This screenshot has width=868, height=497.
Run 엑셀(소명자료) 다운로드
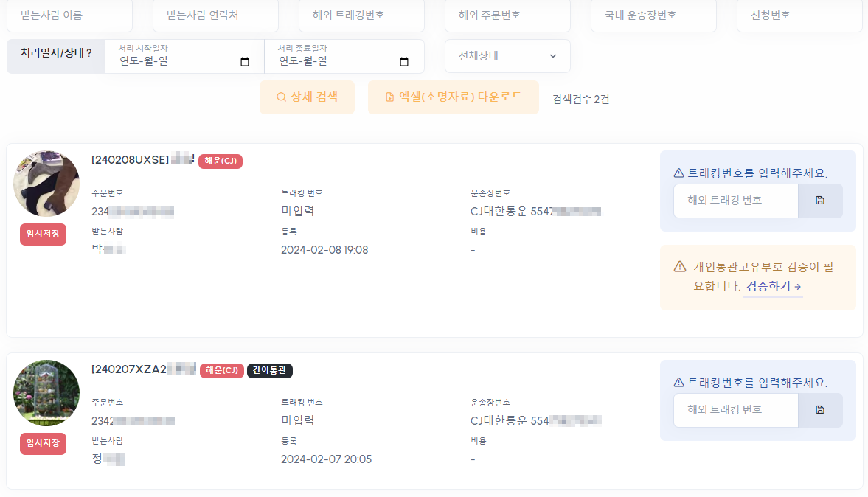pos(453,97)
